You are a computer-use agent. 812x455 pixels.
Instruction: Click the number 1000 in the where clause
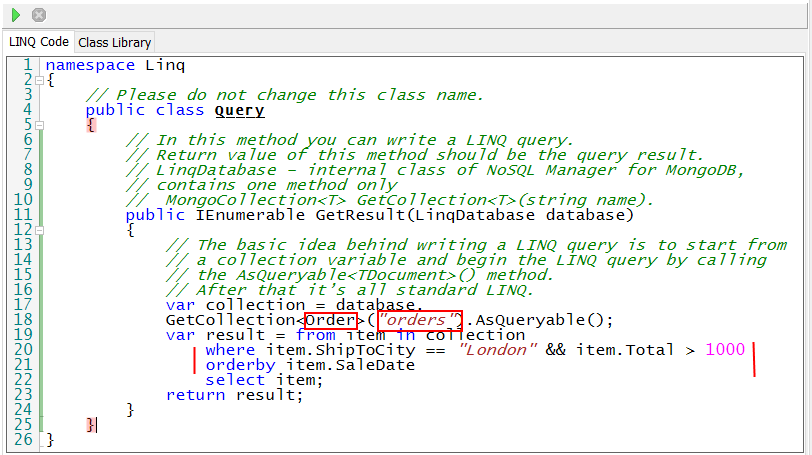pos(725,350)
